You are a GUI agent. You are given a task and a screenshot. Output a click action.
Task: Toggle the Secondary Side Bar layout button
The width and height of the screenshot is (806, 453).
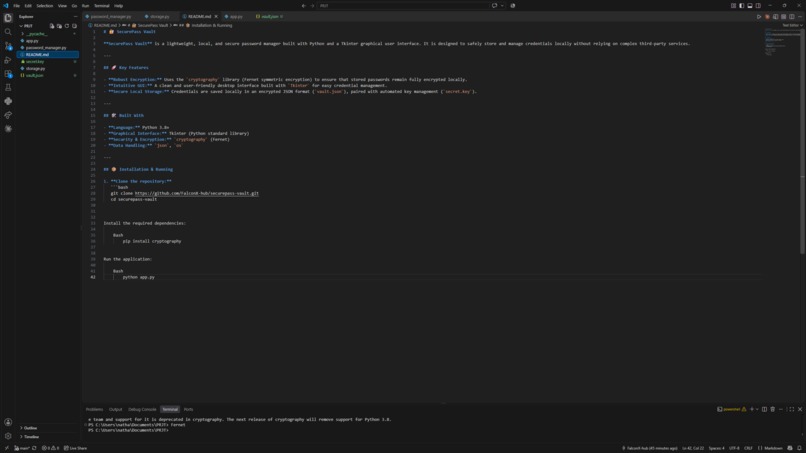(x=758, y=6)
